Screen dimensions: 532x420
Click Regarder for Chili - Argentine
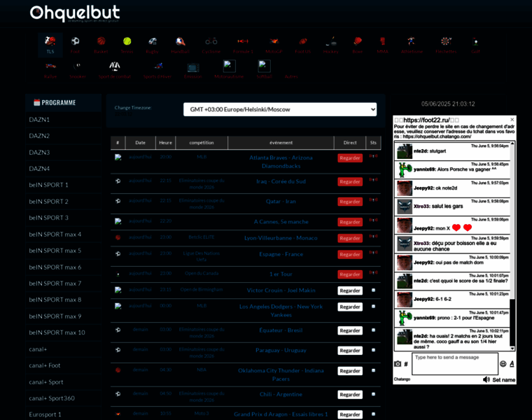pyautogui.click(x=350, y=395)
